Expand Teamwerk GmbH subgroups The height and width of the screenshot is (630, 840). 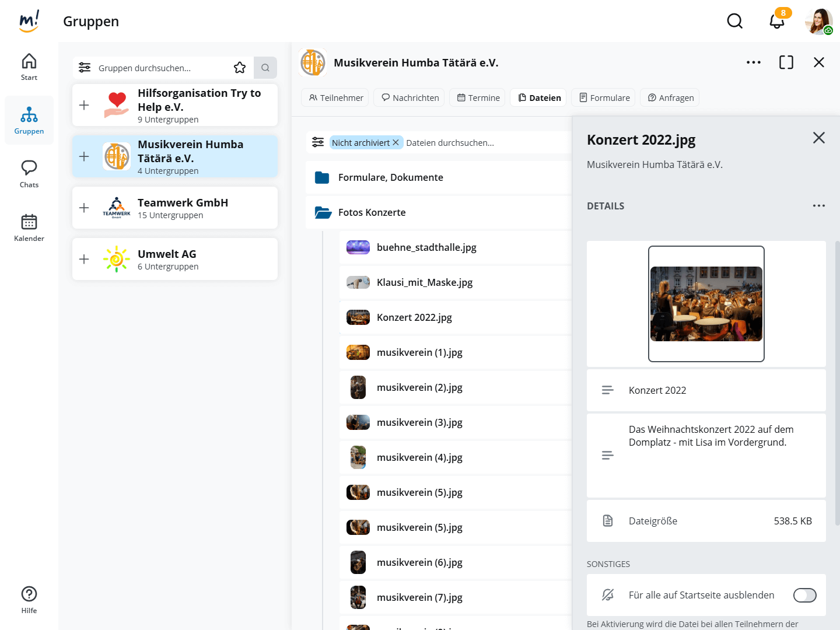[x=84, y=208]
